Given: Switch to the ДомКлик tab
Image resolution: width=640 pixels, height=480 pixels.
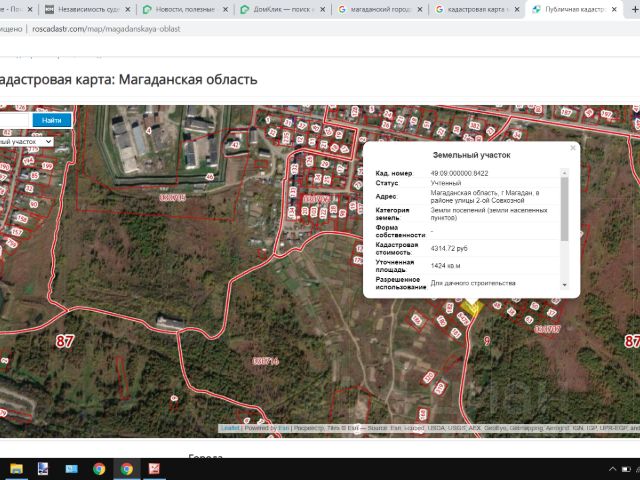Looking at the screenshot, I should 280,9.
